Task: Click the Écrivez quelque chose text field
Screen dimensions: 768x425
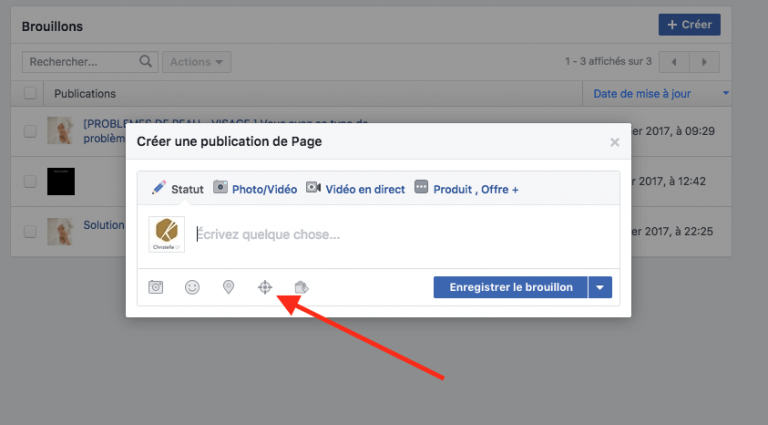Action: click(x=400, y=235)
